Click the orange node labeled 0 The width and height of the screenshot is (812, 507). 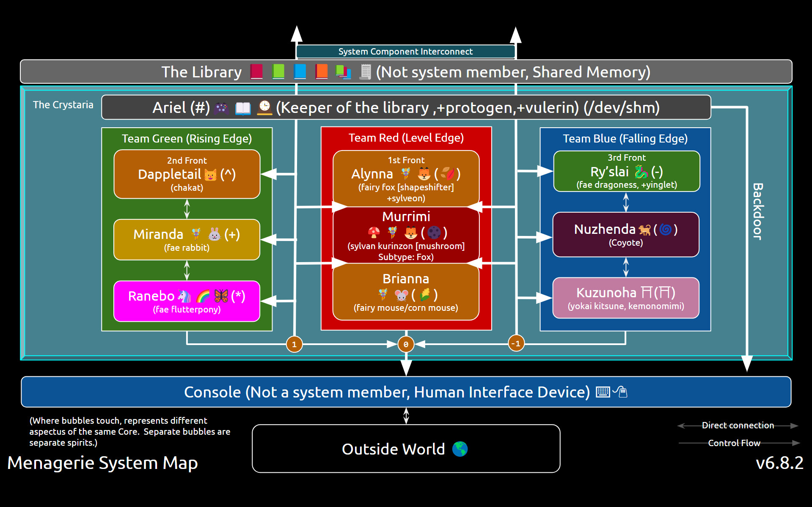(406, 344)
